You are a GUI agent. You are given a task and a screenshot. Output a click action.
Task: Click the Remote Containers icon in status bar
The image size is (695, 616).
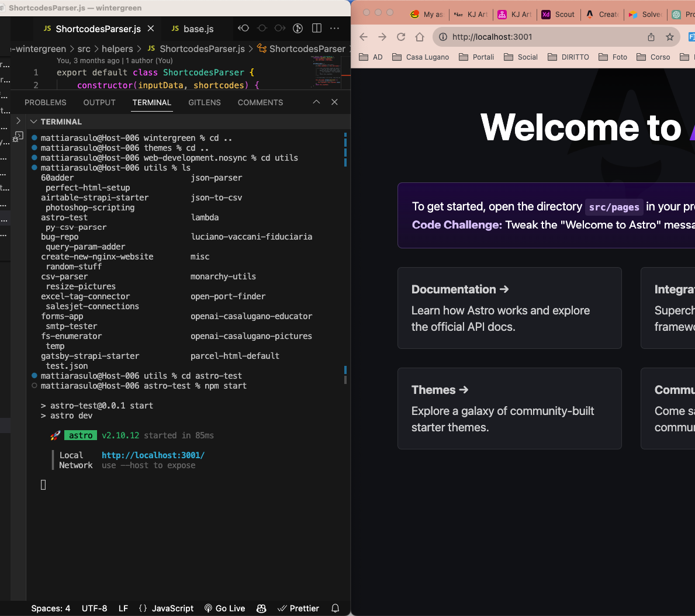tap(261, 608)
